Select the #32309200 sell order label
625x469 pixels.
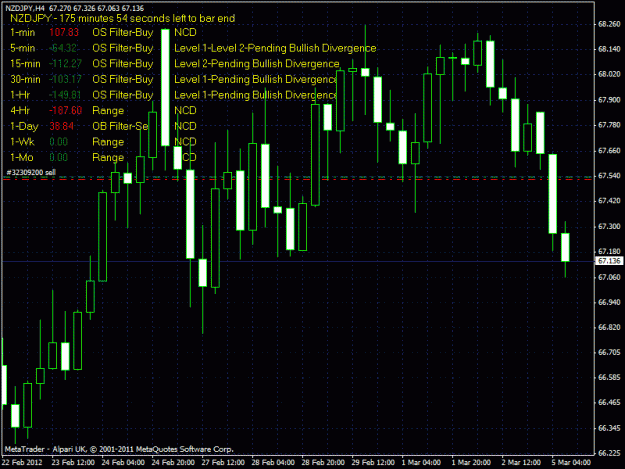coord(31,173)
